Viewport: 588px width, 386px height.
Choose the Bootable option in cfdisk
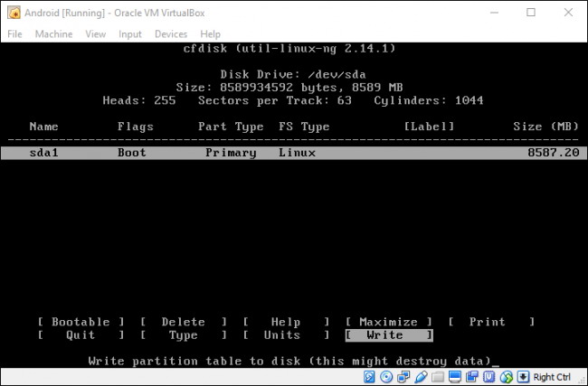81,322
